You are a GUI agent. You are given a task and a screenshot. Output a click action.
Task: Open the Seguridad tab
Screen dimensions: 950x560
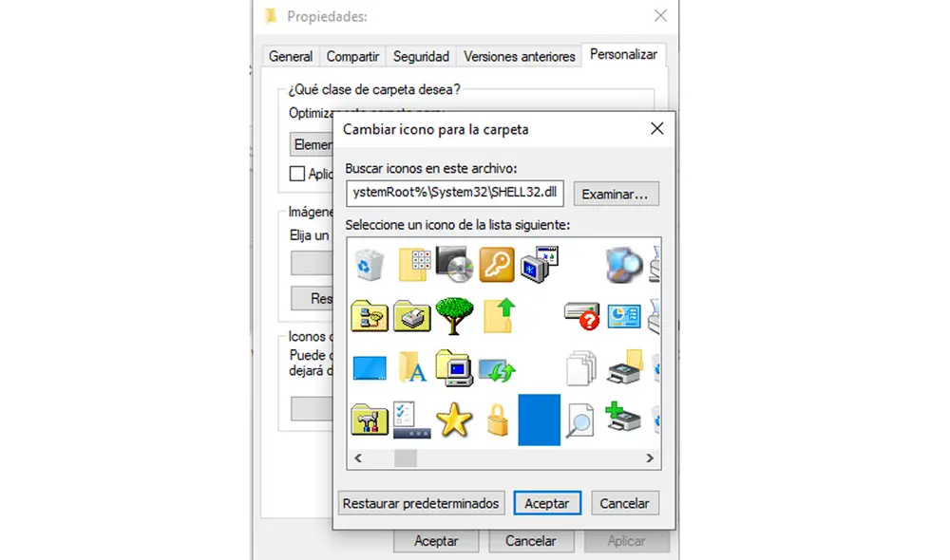pos(421,56)
